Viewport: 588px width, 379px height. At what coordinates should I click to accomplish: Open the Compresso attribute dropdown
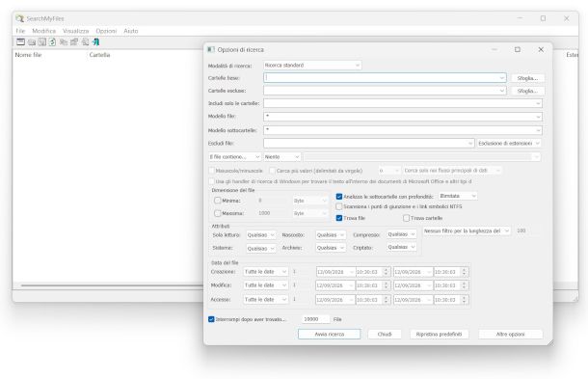click(x=401, y=234)
